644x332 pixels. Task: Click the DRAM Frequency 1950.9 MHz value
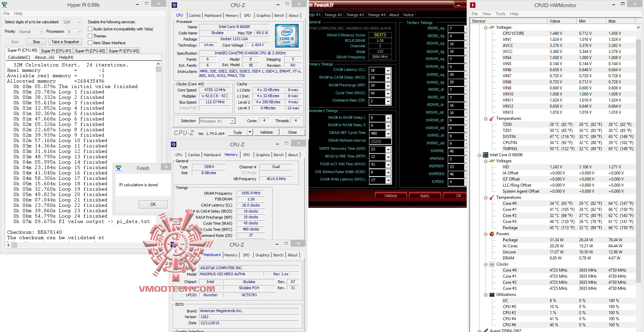pyautogui.click(x=251, y=193)
